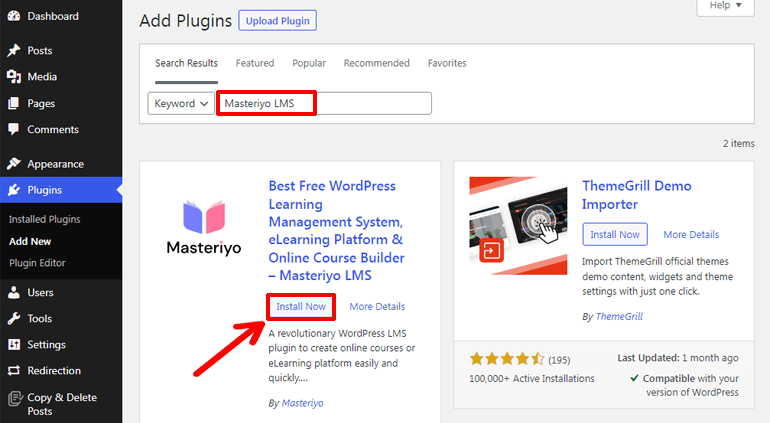The height and width of the screenshot is (423, 770).
Task: Open the Masteriyo author link
Action: [302, 403]
